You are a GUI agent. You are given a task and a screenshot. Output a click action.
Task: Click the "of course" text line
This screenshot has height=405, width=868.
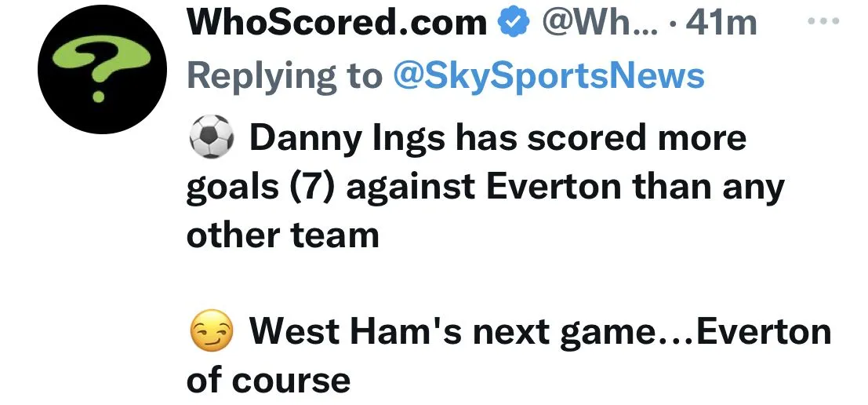268,381
